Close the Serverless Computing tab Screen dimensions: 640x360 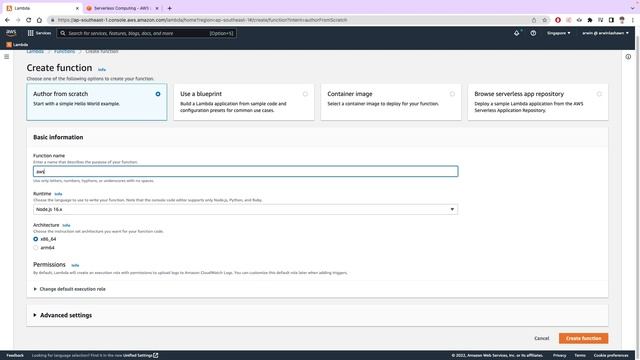(157, 8)
